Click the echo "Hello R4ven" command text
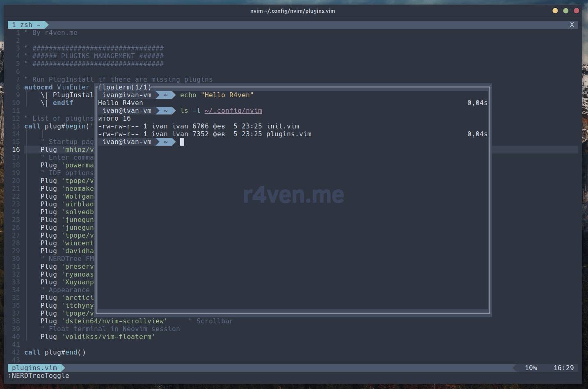This screenshot has height=389, width=588. click(x=217, y=95)
